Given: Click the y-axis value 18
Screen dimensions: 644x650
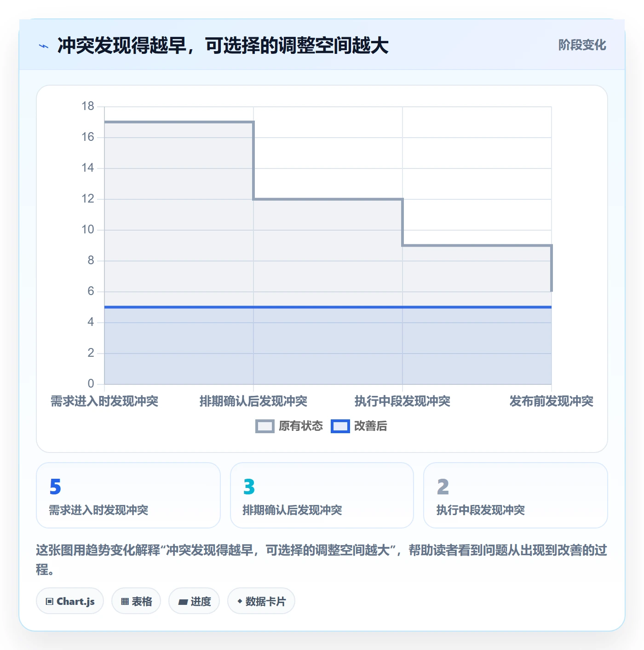Looking at the screenshot, I should (x=88, y=106).
